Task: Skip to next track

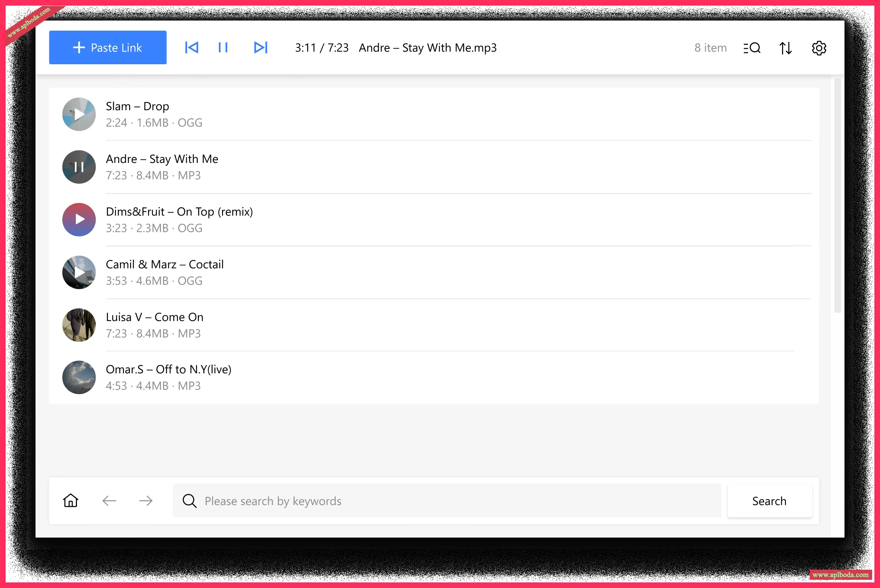Action: 261,47
